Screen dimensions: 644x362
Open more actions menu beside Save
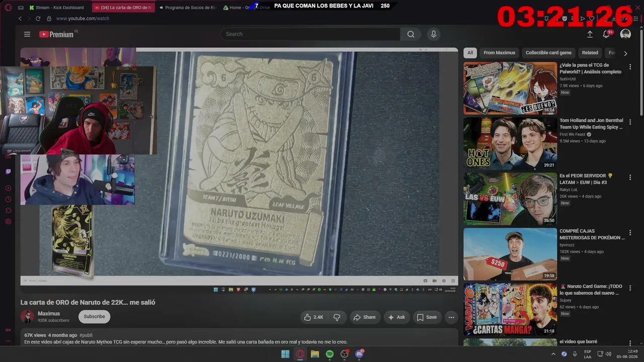click(451, 317)
